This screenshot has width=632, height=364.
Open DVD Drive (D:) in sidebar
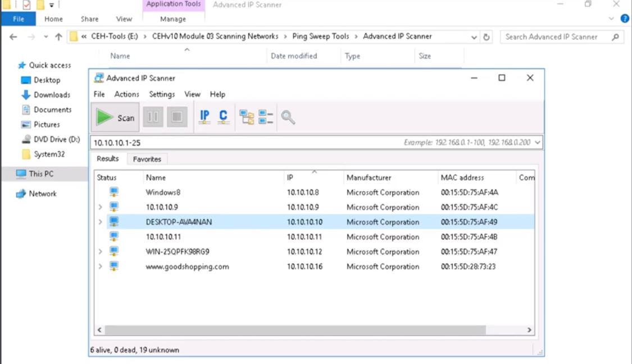coord(57,139)
